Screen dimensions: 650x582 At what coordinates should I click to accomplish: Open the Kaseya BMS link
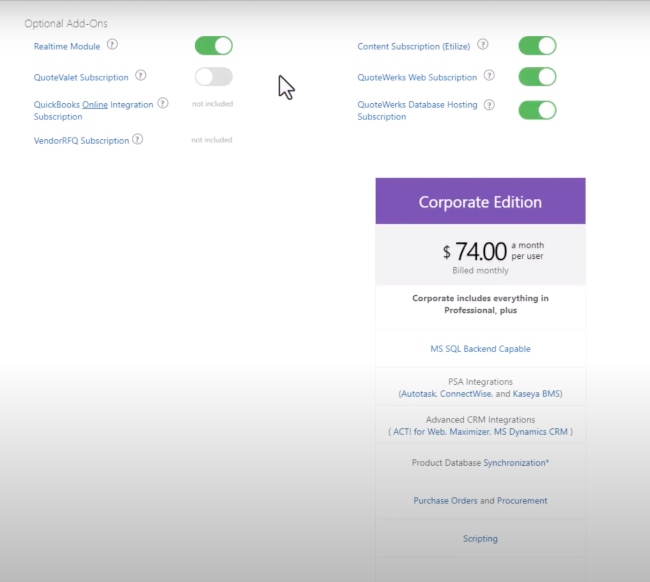[536, 393]
